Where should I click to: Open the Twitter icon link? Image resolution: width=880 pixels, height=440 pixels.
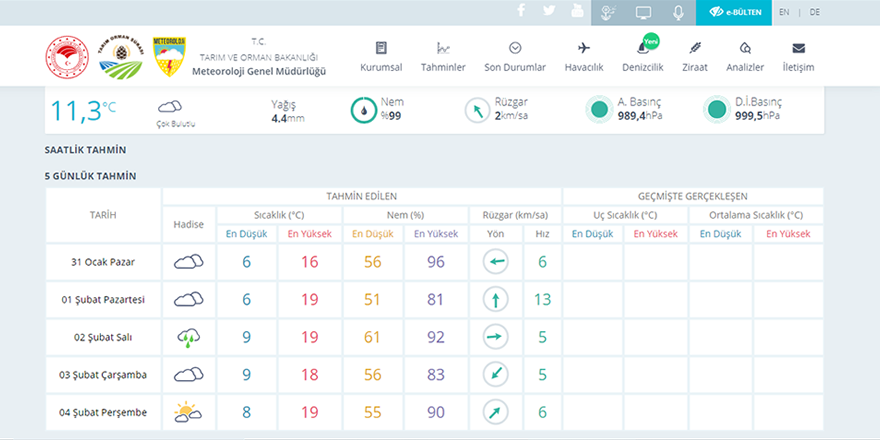[549, 11]
